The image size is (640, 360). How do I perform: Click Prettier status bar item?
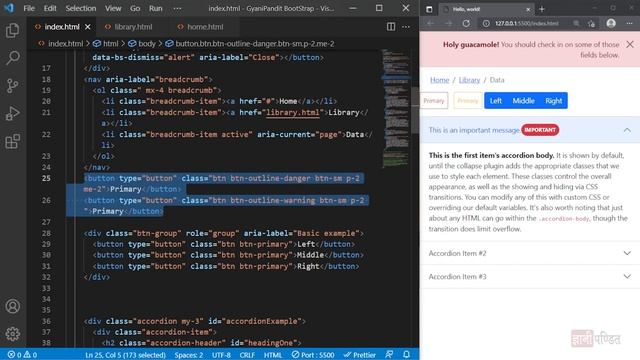point(360,355)
